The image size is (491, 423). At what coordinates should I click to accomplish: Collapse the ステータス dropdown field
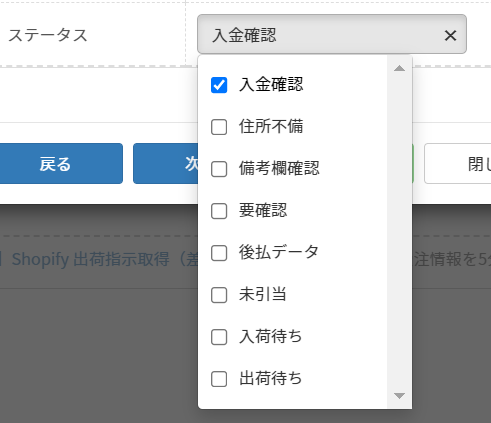click(x=332, y=34)
